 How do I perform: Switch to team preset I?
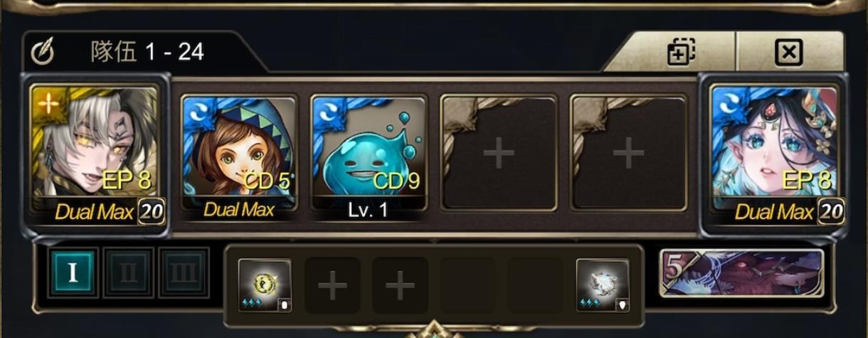pyautogui.click(x=73, y=273)
